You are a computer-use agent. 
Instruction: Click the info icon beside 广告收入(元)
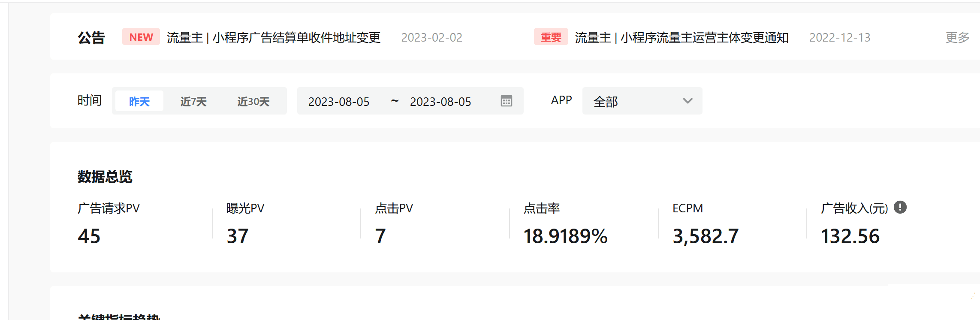click(900, 208)
